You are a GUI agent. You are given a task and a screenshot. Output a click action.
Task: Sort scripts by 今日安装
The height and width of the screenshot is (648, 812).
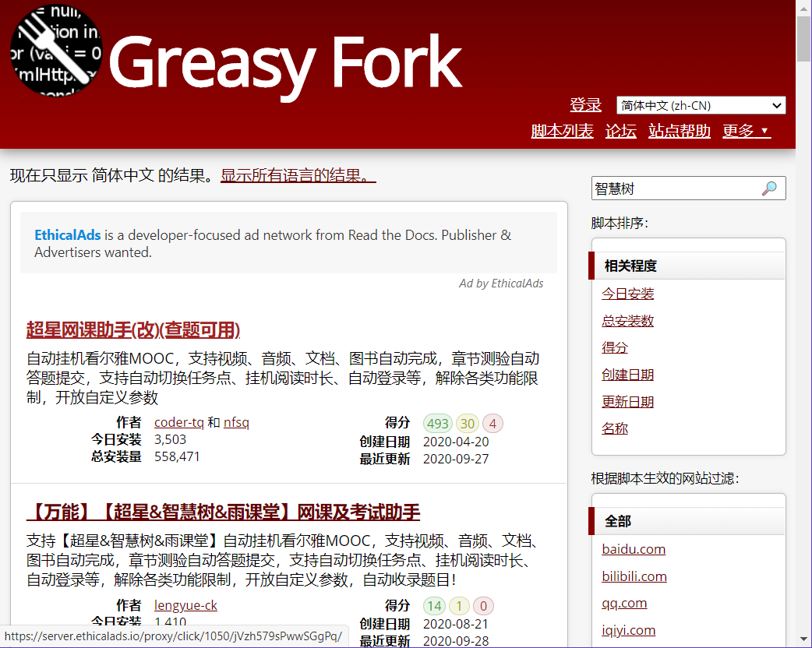[627, 294]
